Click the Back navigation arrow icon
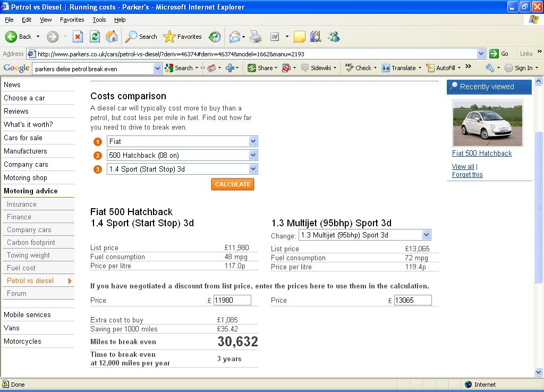 [11, 37]
